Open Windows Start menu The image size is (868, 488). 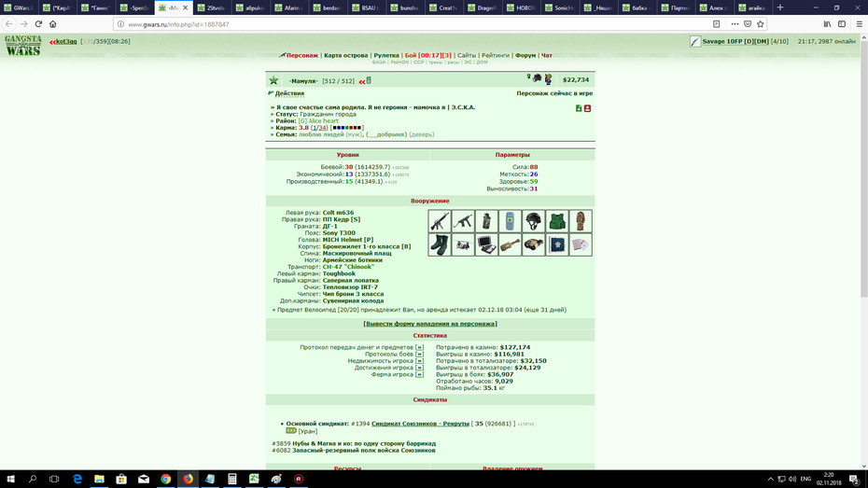click(10, 480)
